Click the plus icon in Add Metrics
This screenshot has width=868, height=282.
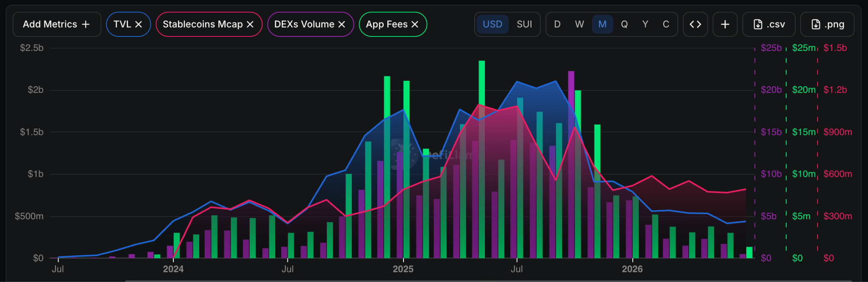point(86,25)
